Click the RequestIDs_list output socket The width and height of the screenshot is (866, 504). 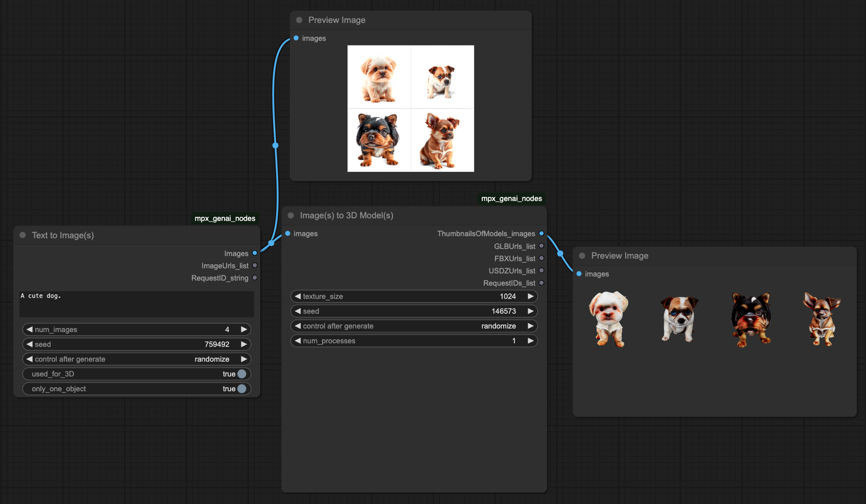541,283
